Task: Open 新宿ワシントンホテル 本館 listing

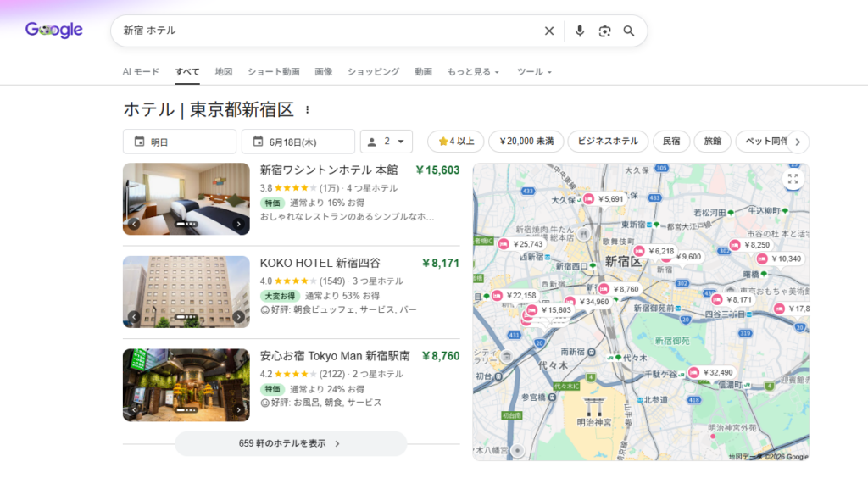Action: click(x=329, y=170)
